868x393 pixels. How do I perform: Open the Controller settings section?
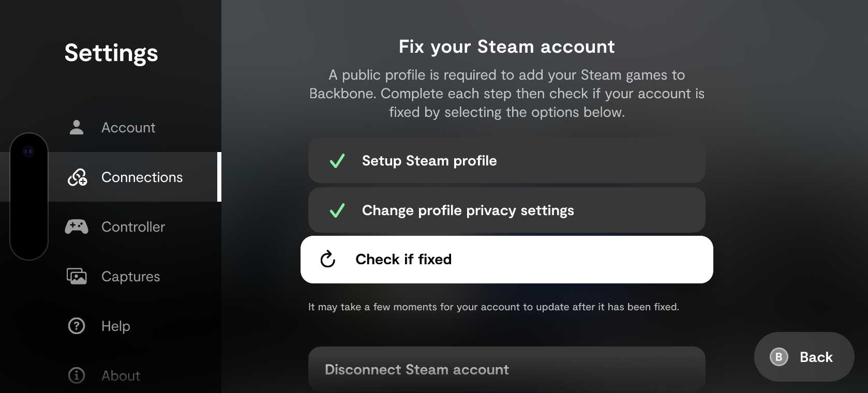point(133,226)
